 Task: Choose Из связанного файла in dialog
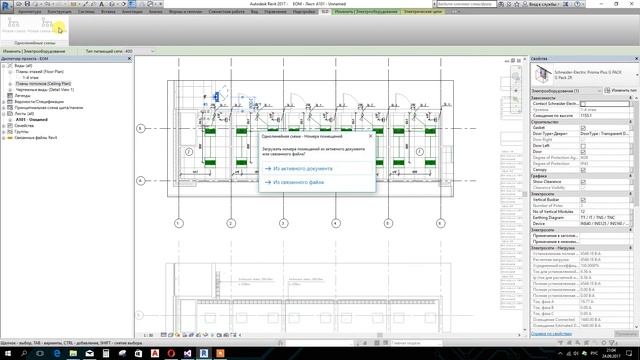316,182
